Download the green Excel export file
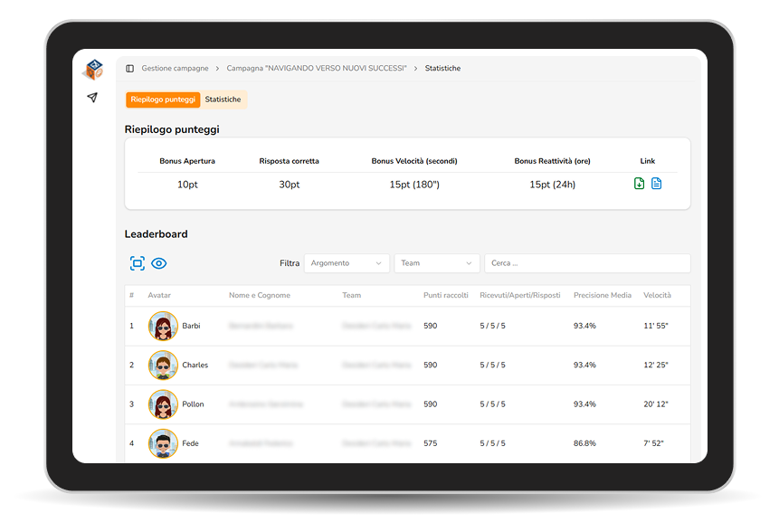Viewport: 779px width, 532px height. click(640, 184)
